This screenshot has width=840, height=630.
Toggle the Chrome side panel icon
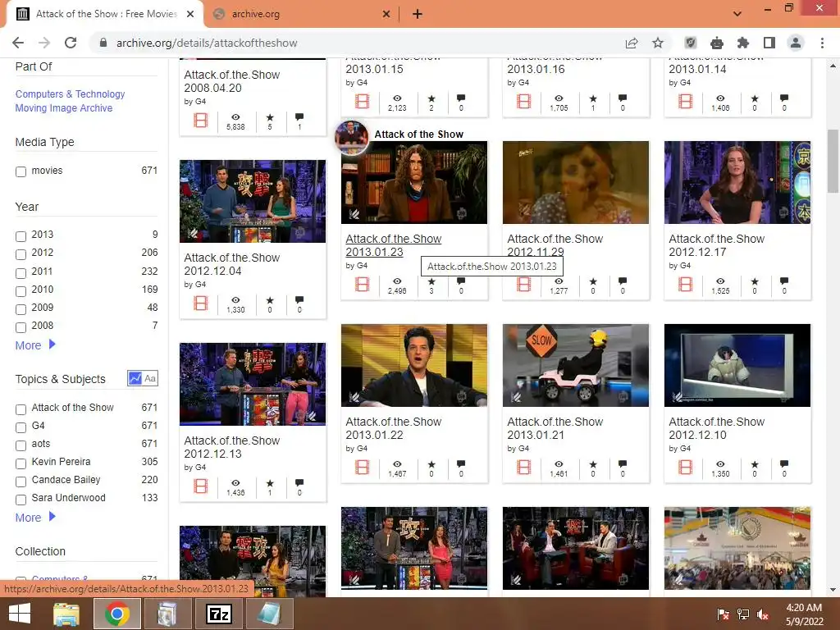click(x=769, y=43)
